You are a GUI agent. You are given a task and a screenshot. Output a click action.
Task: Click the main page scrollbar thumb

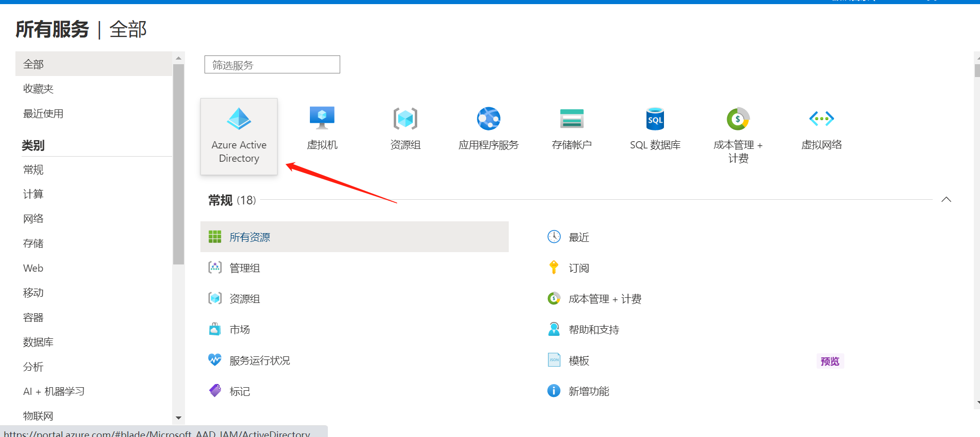[977, 70]
